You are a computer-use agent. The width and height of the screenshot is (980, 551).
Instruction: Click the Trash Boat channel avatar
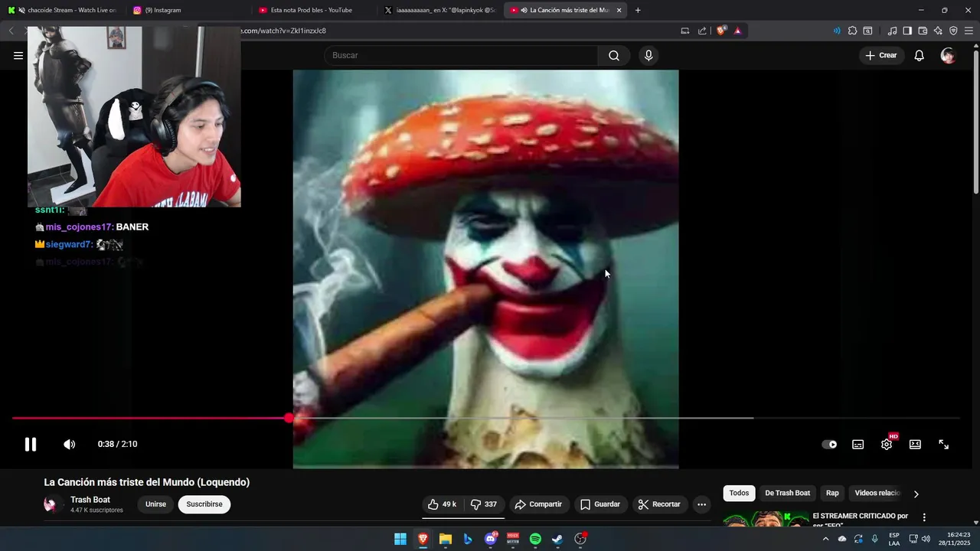click(53, 504)
